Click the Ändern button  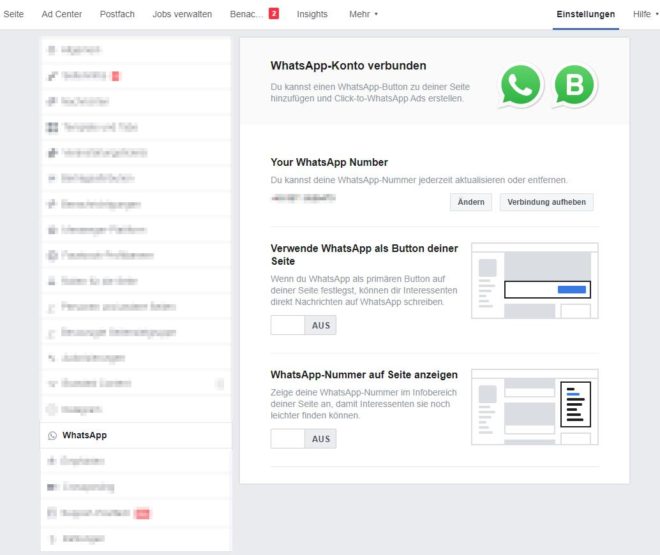[x=471, y=202]
